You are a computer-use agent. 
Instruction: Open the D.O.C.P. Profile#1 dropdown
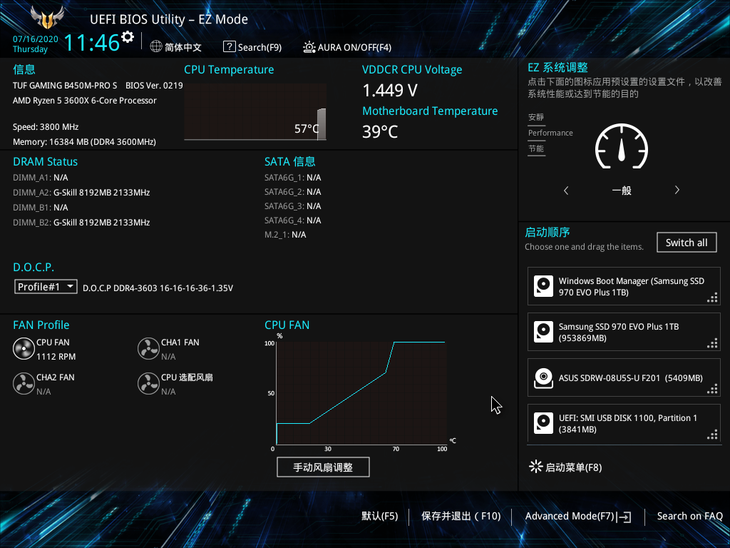pos(46,287)
